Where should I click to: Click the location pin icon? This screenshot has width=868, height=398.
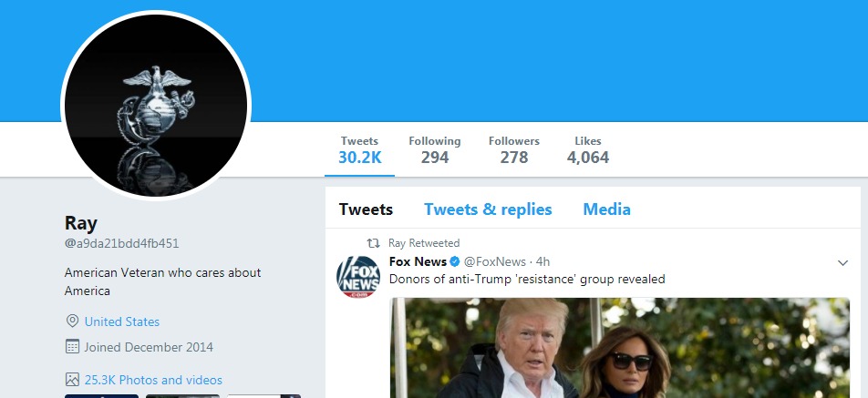point(72,321)
